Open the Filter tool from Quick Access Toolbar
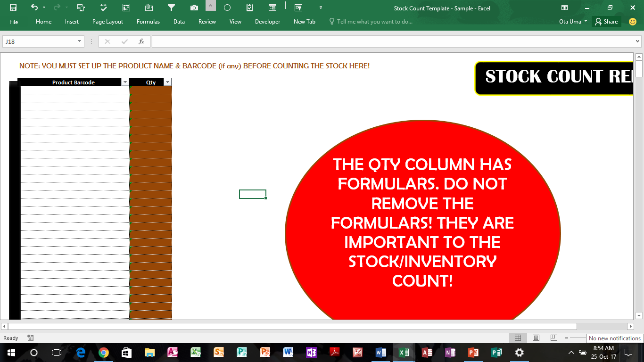644x362 pixels. point(171,8)
